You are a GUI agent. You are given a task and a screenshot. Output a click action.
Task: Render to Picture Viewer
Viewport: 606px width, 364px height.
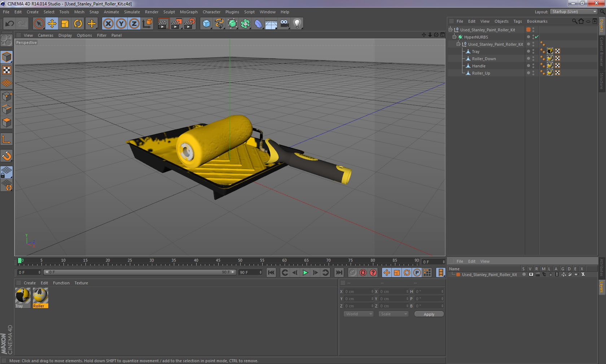pyautogui.click(x=176, y=24)
